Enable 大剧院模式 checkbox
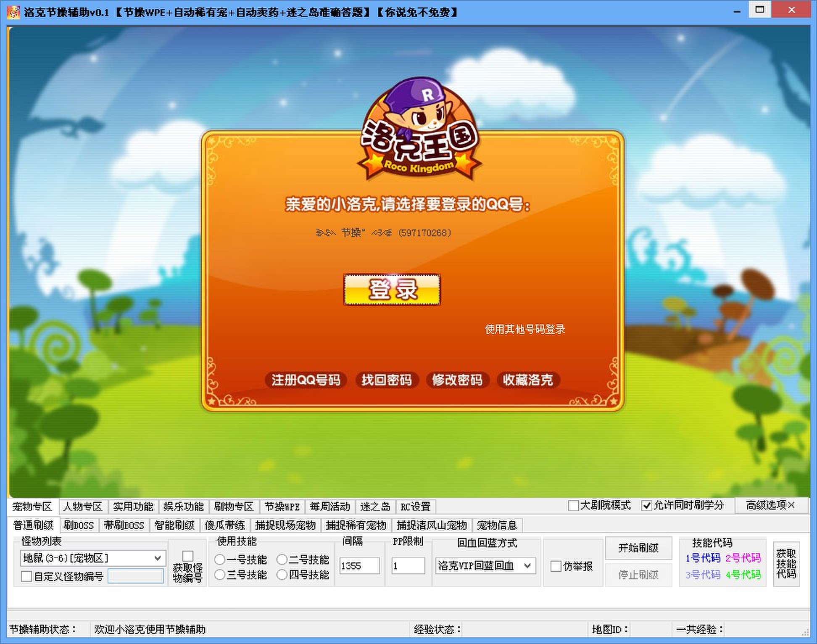 pos(573,505)
